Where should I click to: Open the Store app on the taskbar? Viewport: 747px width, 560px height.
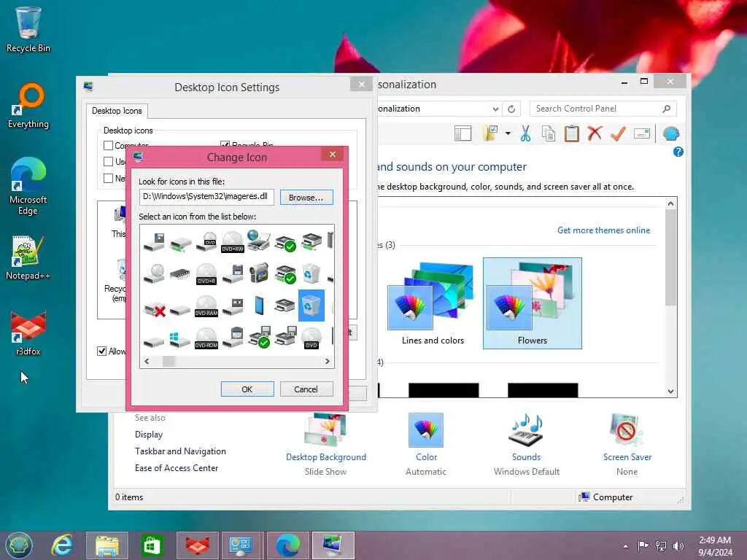point(152,545)
